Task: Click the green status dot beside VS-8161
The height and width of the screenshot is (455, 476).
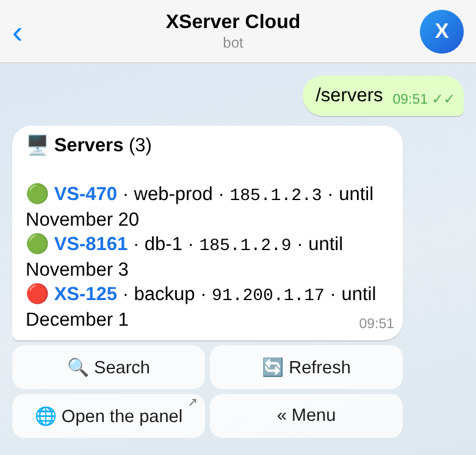Action: [37, 243]
